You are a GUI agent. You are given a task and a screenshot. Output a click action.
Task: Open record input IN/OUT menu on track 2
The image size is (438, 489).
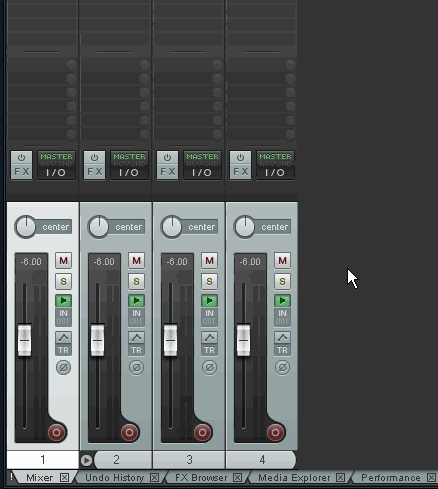(136, 317)
